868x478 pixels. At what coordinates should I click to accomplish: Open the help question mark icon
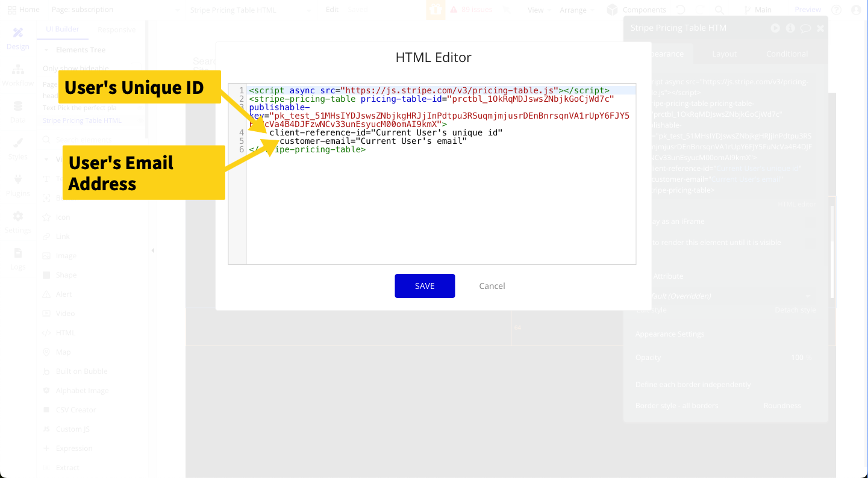pos(836,10)
